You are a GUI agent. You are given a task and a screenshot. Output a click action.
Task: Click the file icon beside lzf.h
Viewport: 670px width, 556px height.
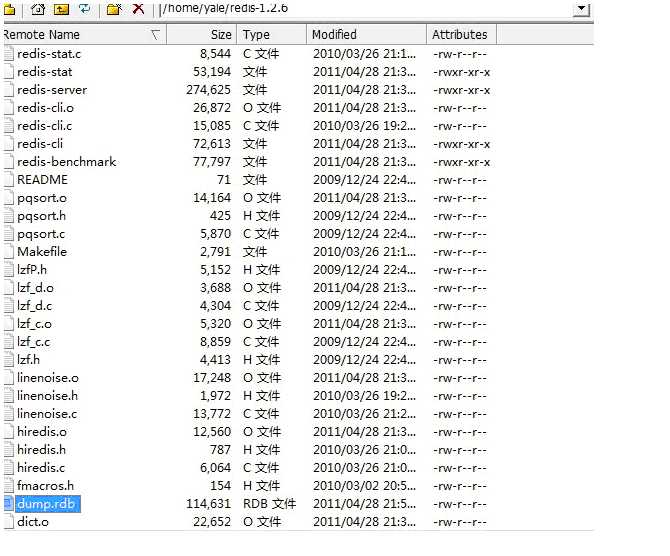pyautogui.click(x=9, y=360)
